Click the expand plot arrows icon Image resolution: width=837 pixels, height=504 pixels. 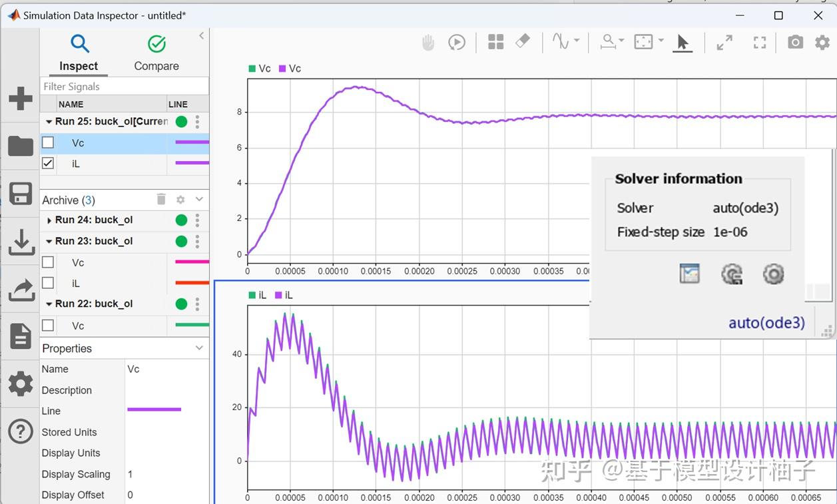[x=724, y=43]
